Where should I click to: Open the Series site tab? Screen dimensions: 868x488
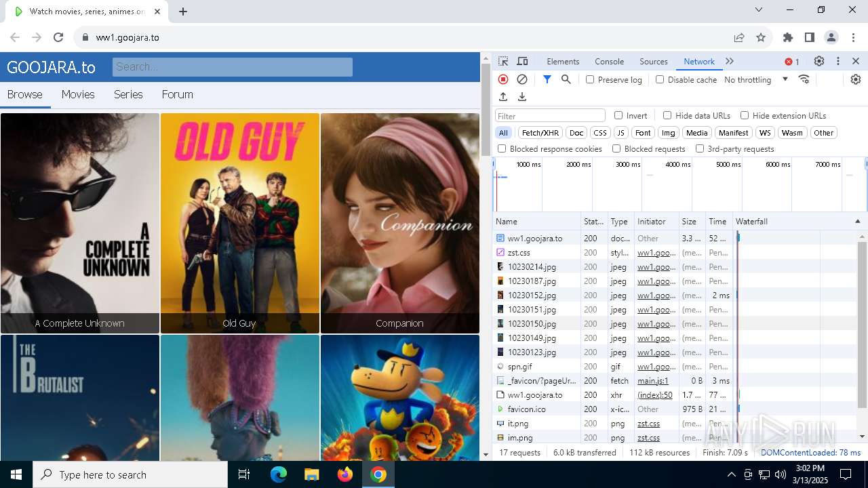(x=128, y=94)
